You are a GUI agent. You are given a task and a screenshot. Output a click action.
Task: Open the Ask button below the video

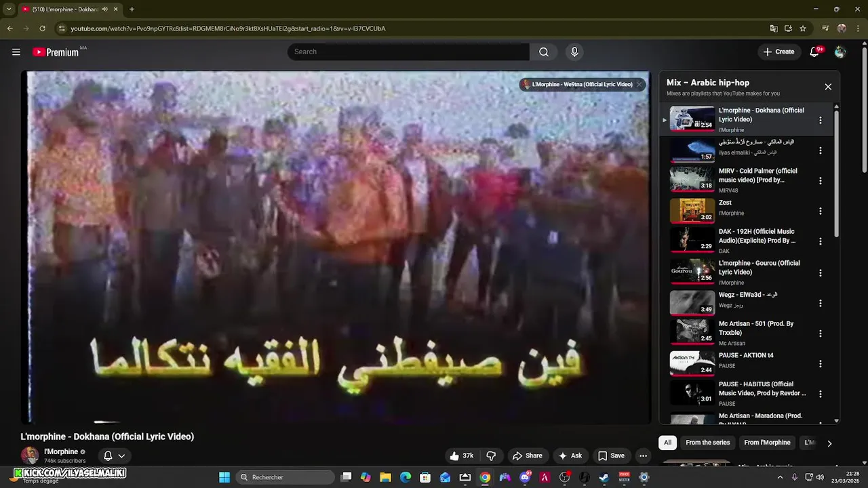click(x=570, y=456)
